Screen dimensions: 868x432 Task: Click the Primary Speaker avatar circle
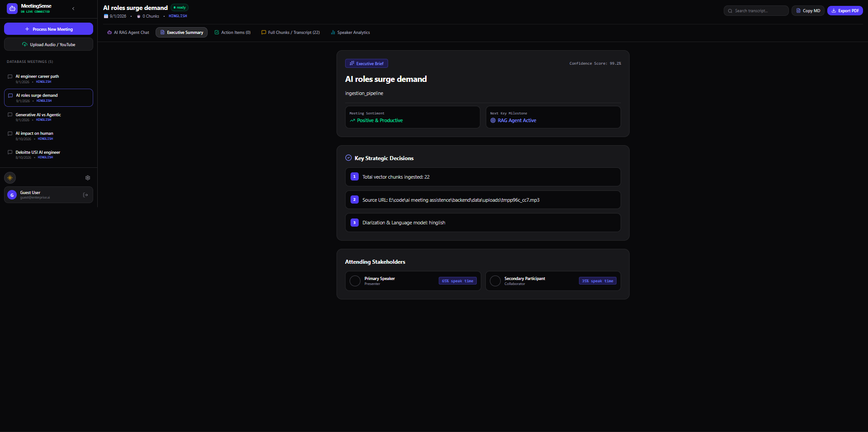tap(355, 281)
